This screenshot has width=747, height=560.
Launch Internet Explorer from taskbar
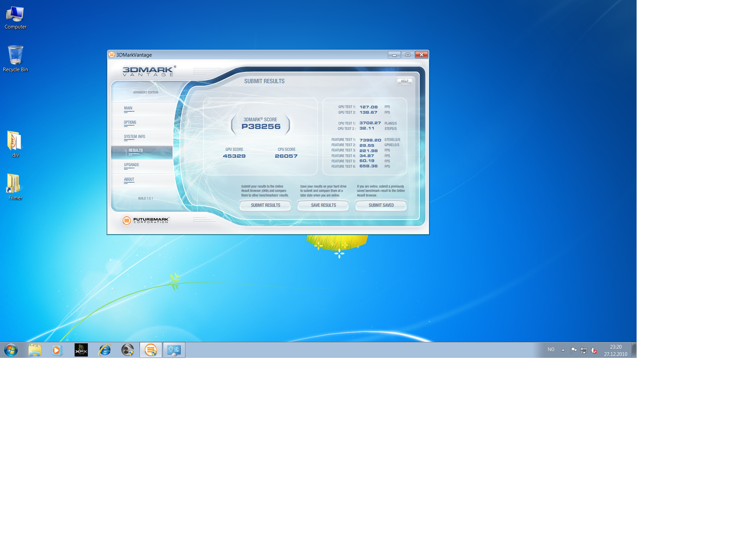coord(105,350)
